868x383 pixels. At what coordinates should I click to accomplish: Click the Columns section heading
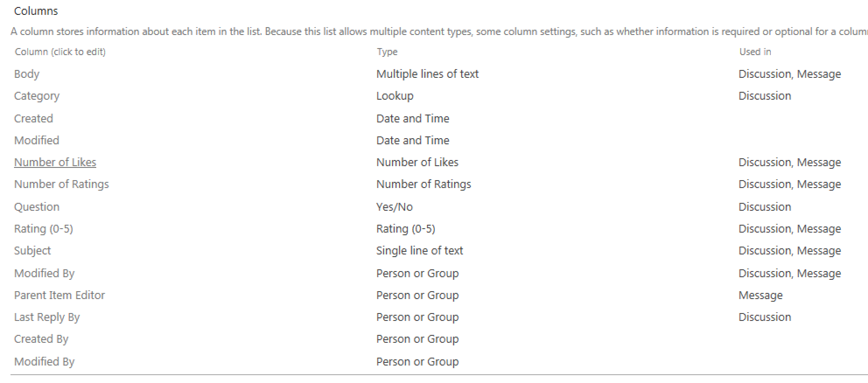click(x=36, y=11)
